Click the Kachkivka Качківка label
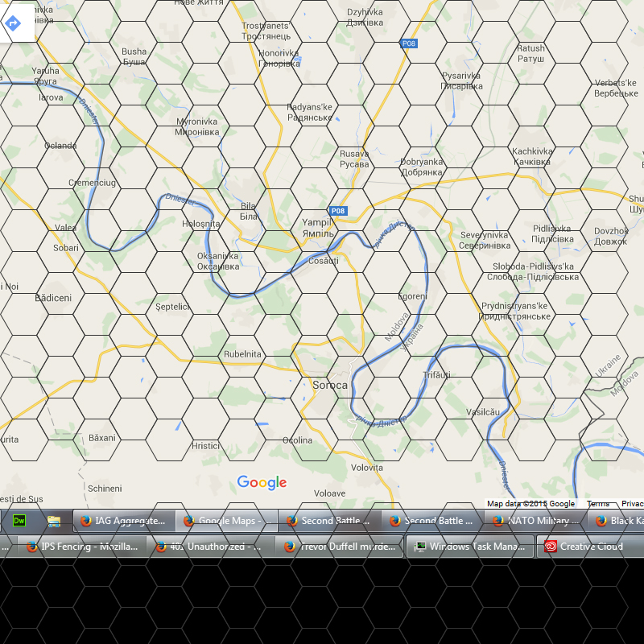 click(532, 156)
